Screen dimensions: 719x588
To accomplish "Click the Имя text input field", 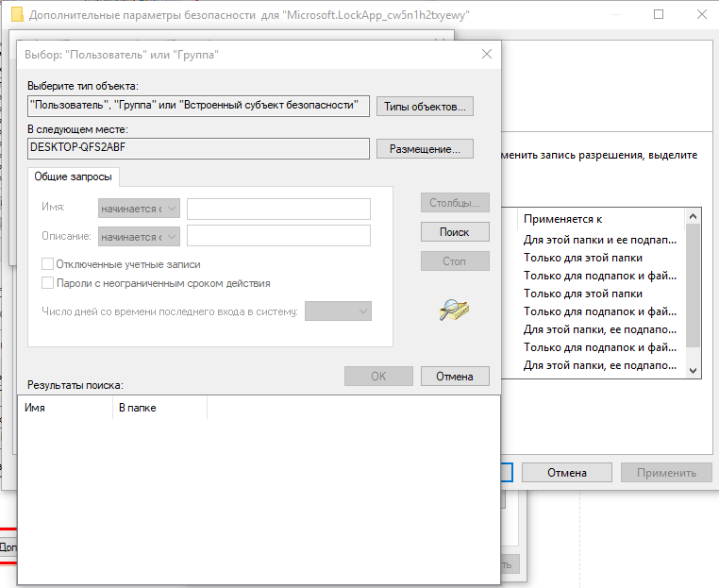I will coord(278,209).
